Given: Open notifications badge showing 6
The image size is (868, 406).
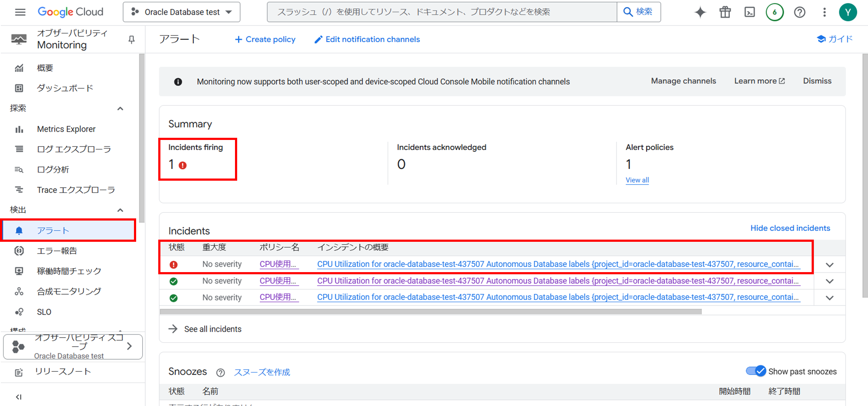Looking at the screenshot, I should coord(775,12).
